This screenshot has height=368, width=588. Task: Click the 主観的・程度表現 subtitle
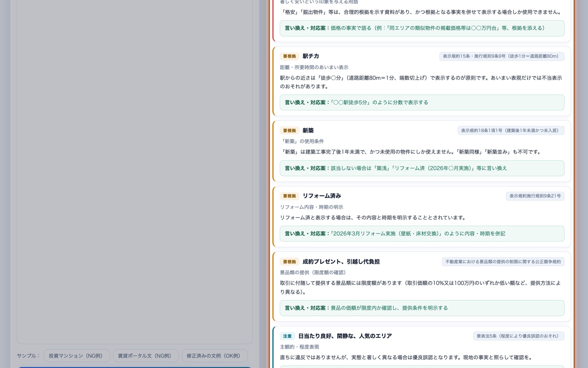(299, 347)
